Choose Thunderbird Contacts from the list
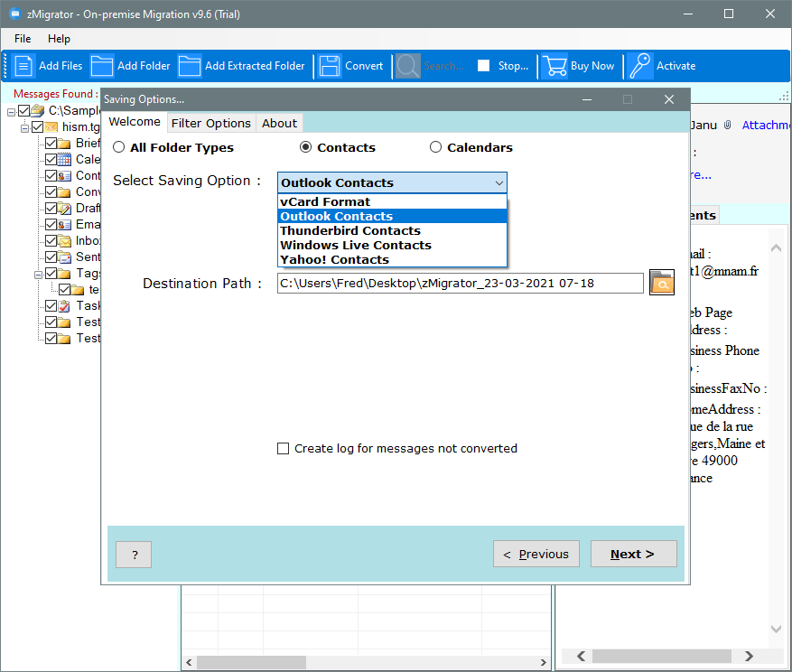 pyautogui.click(x=392, y=230)
